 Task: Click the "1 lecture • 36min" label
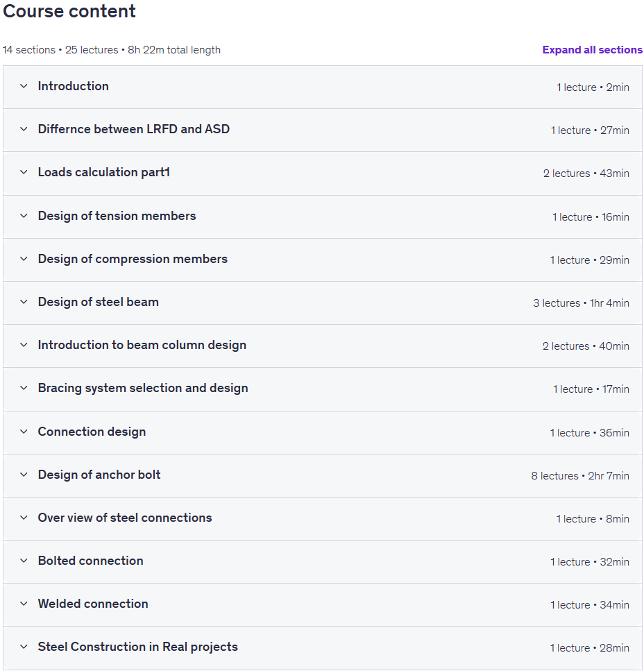coord(590,432)
